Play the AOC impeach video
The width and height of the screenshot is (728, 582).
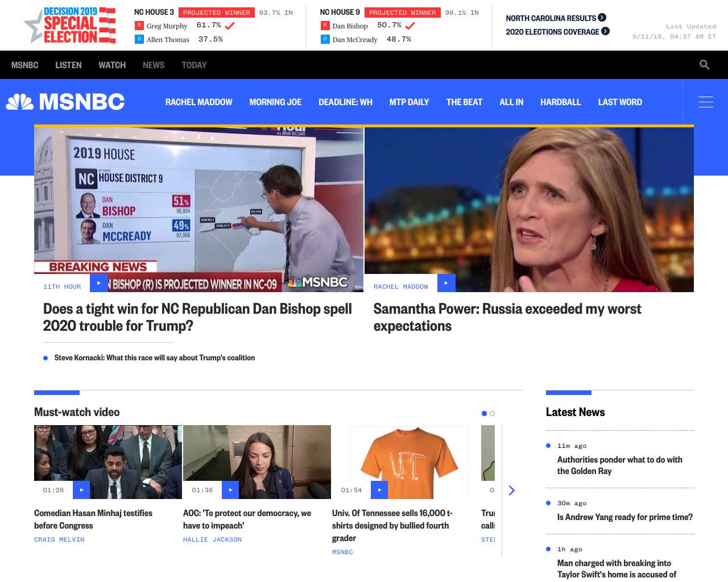click(230, 490)
